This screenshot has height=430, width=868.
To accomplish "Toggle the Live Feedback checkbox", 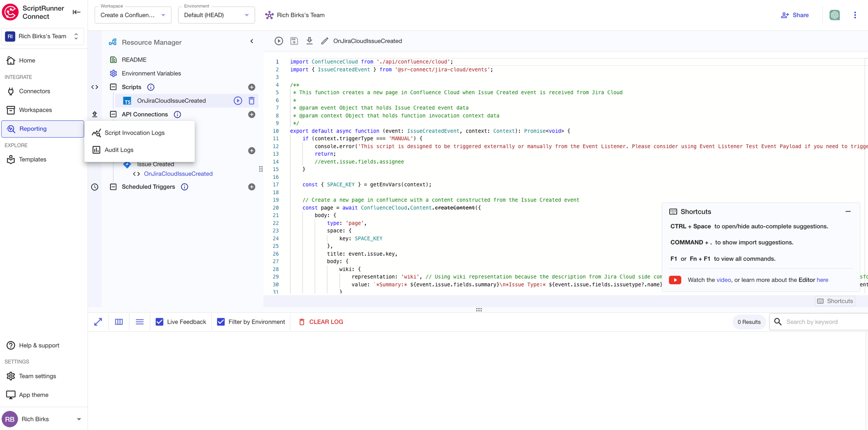I will click(x=160, y=322).
